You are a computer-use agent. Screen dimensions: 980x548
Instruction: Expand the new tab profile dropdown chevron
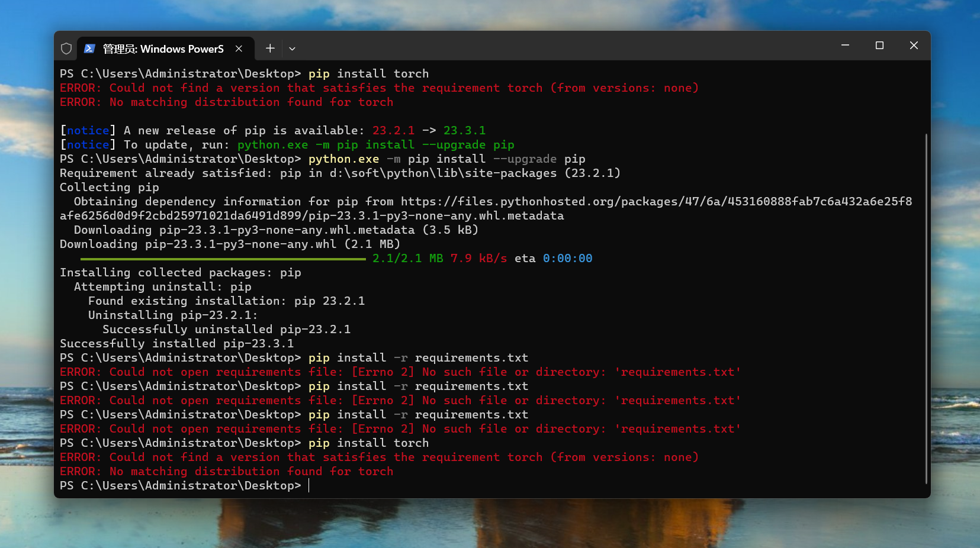pos(292,49)
